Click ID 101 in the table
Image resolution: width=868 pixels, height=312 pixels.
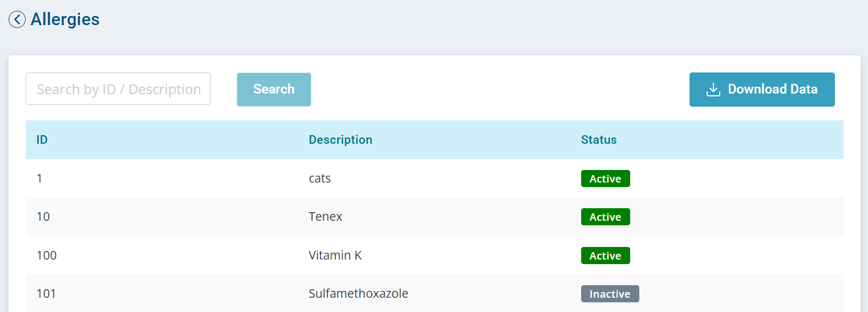[x=46, y=294]
